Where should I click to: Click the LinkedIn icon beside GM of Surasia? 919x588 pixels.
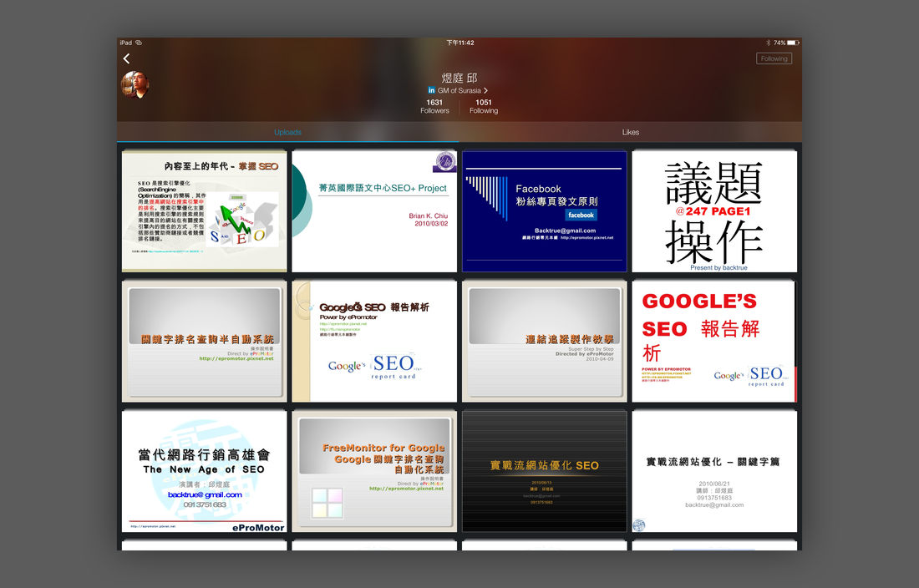(431, 90)
